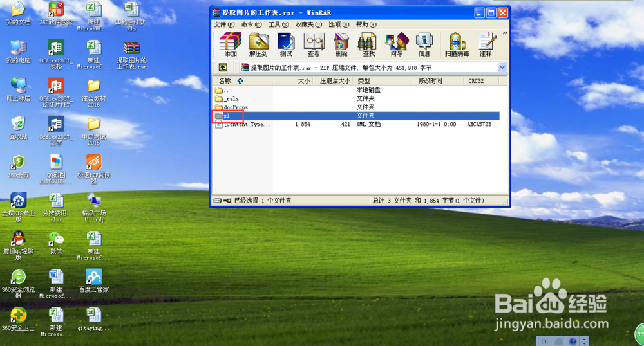This screenshot has height=346, width=644.
Task: Sort by the 修改时间 column header
Action: click(438, 81)
